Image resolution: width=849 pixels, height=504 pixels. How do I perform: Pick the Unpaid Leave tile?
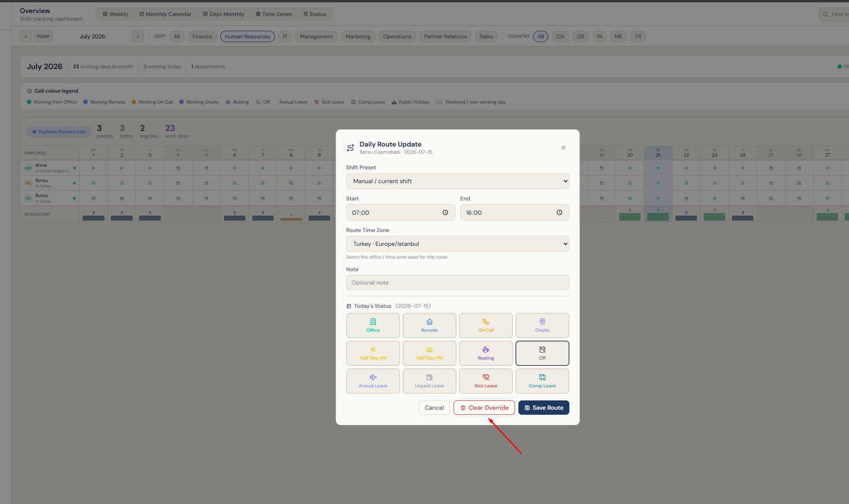[x=429, y=381]
